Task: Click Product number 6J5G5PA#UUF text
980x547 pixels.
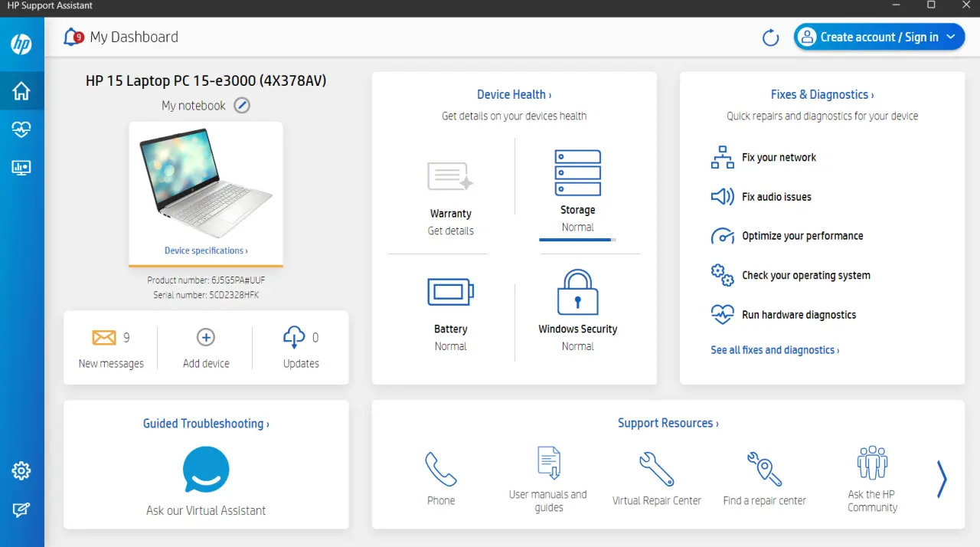Action: (206, 280)
